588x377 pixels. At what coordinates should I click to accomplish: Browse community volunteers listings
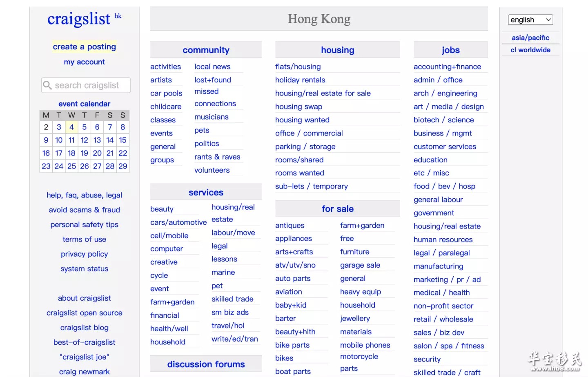coord(212,170)
